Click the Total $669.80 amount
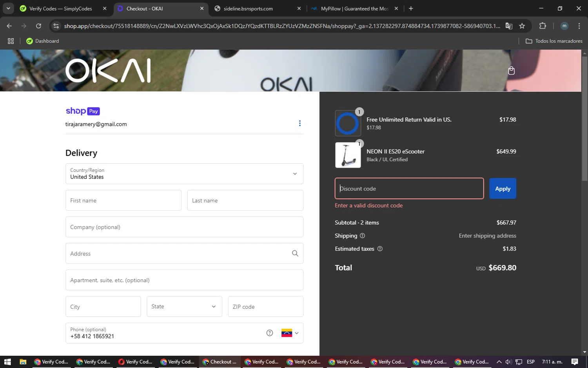The image size is (588, 368). pos(502,268)
